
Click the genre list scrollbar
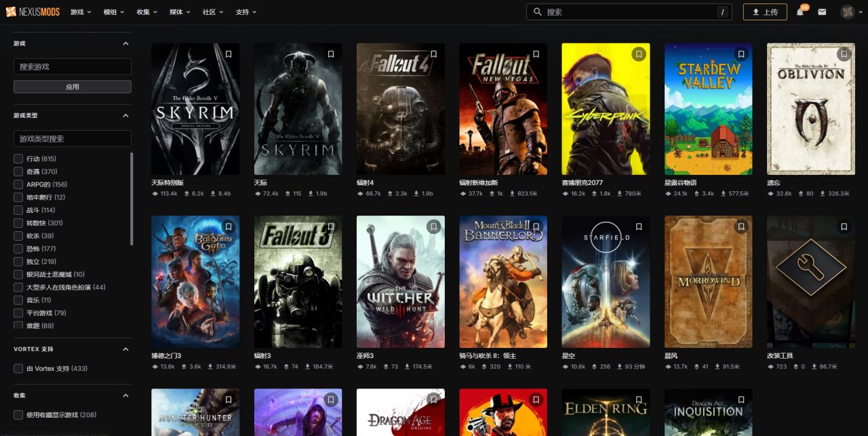132,199
